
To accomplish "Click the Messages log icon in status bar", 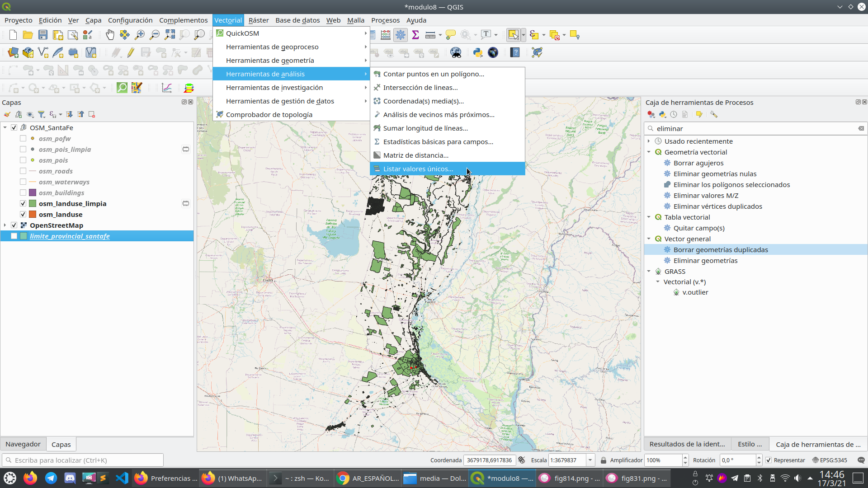I will [x=861, y=460].
